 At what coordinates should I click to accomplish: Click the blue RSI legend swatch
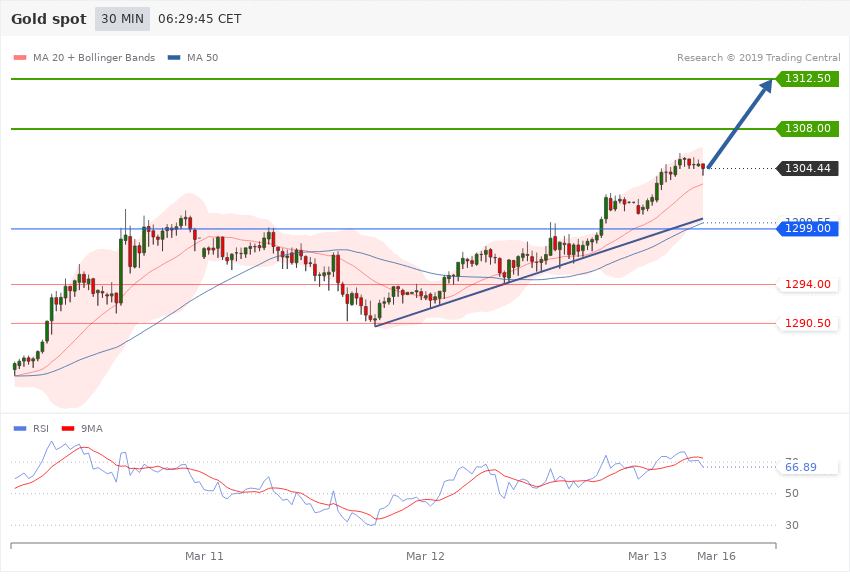click(20, 429)
